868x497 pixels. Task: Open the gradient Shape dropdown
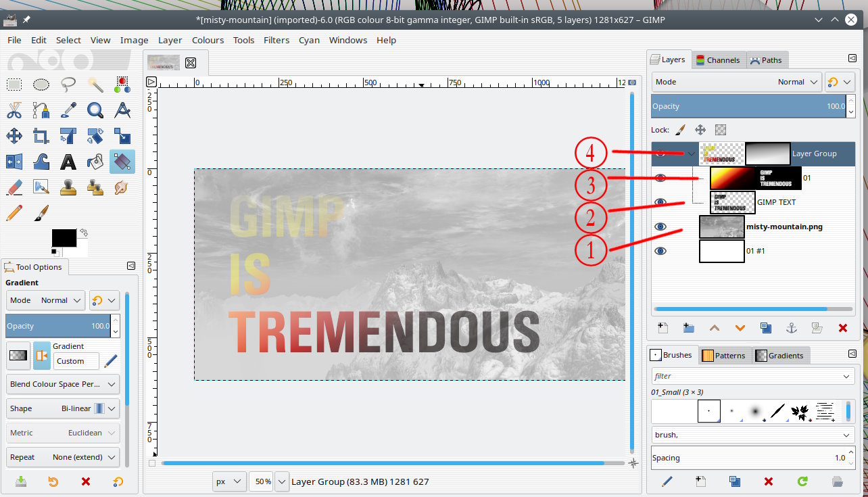coord(63,408)
